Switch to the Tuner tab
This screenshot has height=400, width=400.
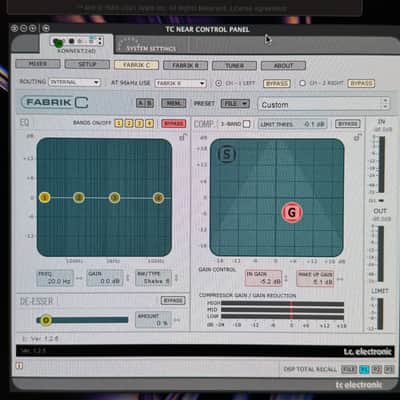pos(234,66)
